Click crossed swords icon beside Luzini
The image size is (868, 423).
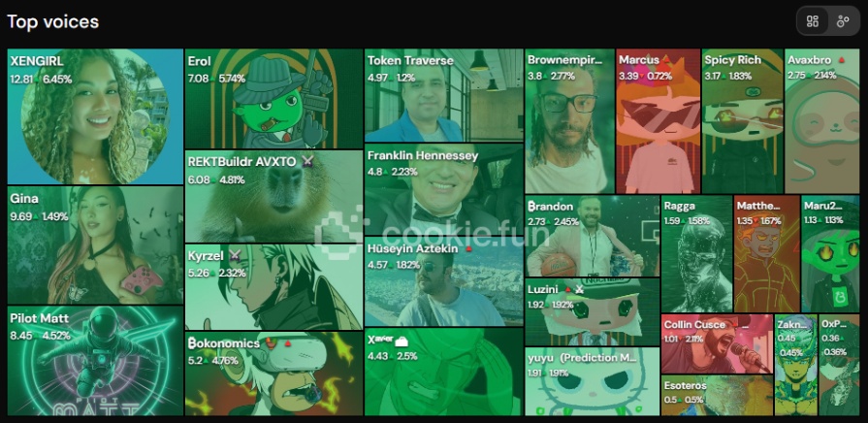pos(579,289)
